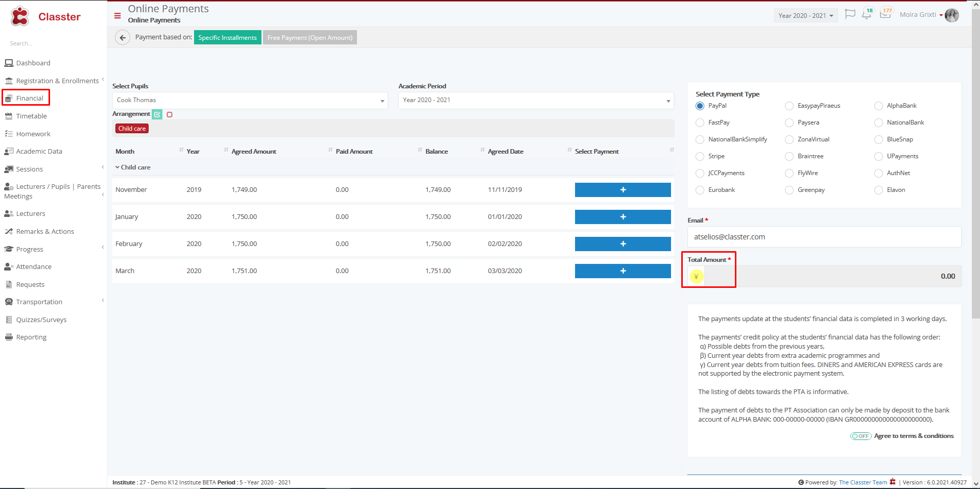980x489 pixels.
Task: Select the PayPal payment type
Action: [x=700, y=106]
